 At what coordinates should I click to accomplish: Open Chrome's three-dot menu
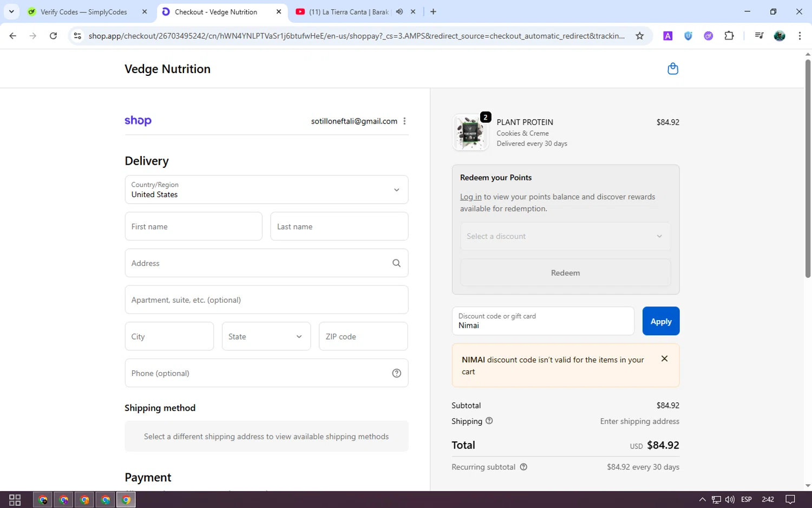point(800,36)
